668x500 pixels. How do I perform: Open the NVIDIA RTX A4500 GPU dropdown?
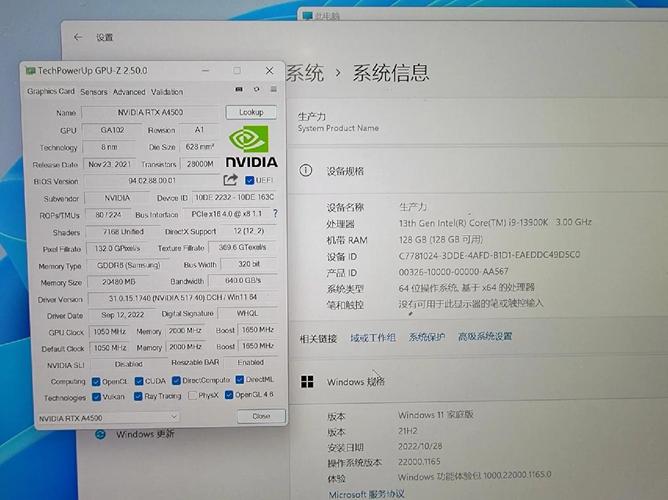(107, 418)
